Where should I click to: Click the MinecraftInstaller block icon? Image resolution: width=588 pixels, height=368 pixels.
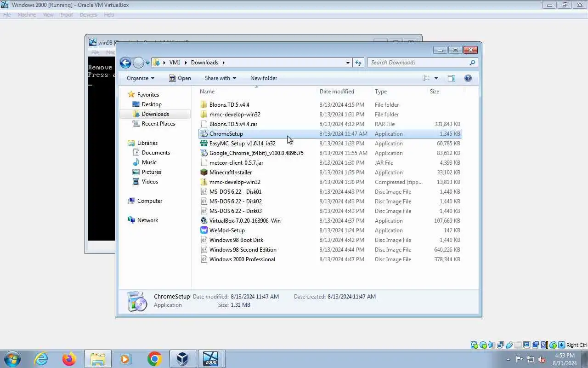pyautogui.click(x=204, y=172)
